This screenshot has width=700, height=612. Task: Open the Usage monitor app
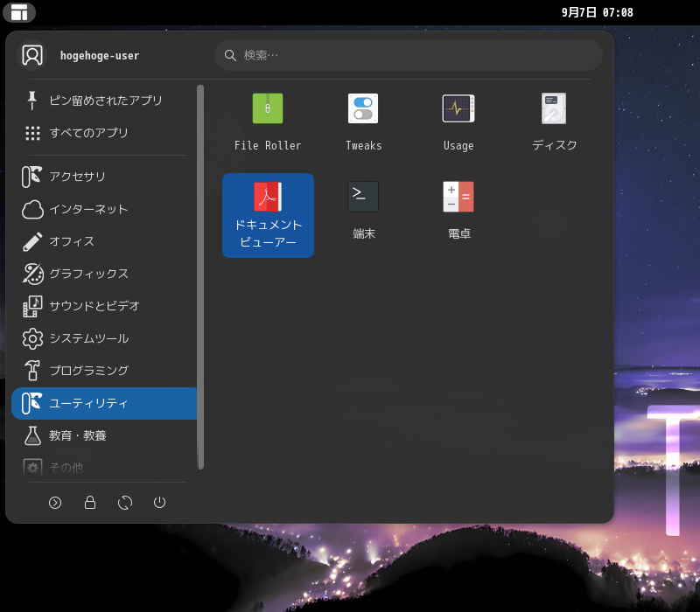(x=458, y=122)
